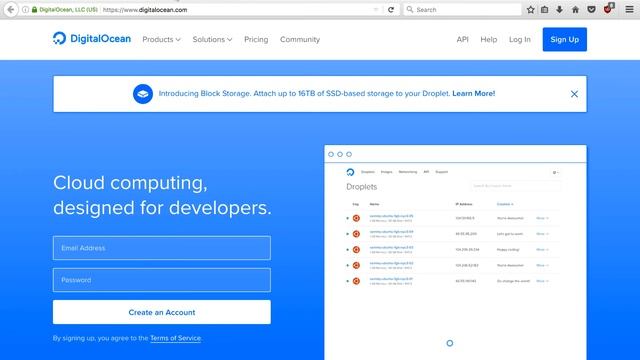
Task: Expand the Products dropdown menu
Action: click(x=161, y=40)
